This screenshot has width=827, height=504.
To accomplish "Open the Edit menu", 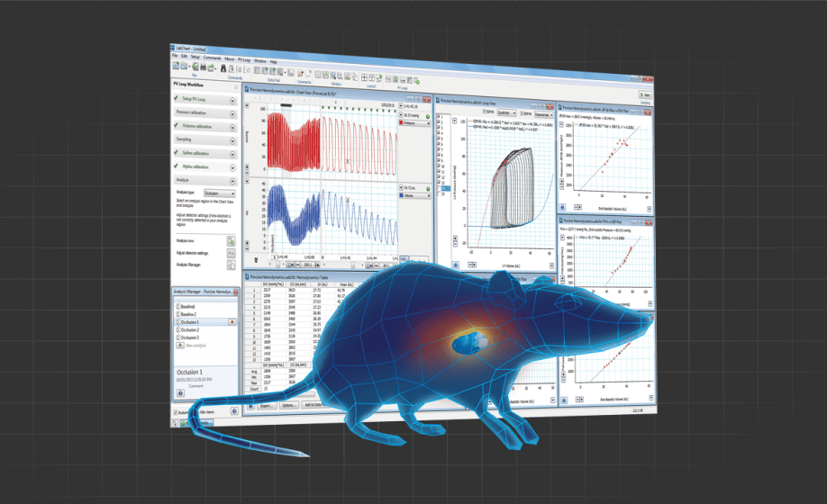I will [x=184, y=57].
